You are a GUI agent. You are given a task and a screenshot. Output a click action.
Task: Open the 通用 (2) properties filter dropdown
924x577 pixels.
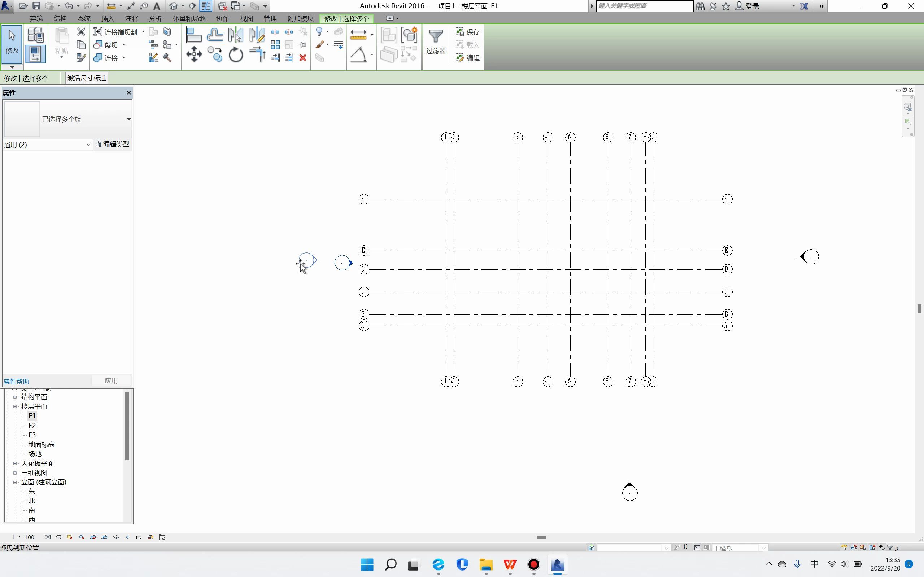pyautogui.click(x=47, y=145)
